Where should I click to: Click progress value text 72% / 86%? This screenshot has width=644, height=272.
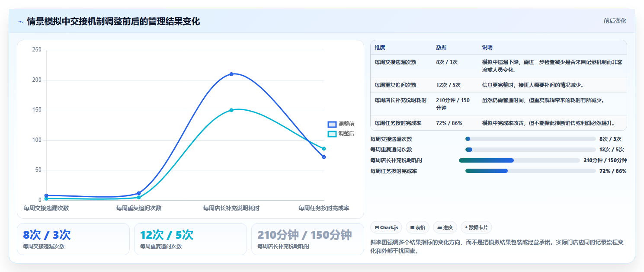coord(613,171)
